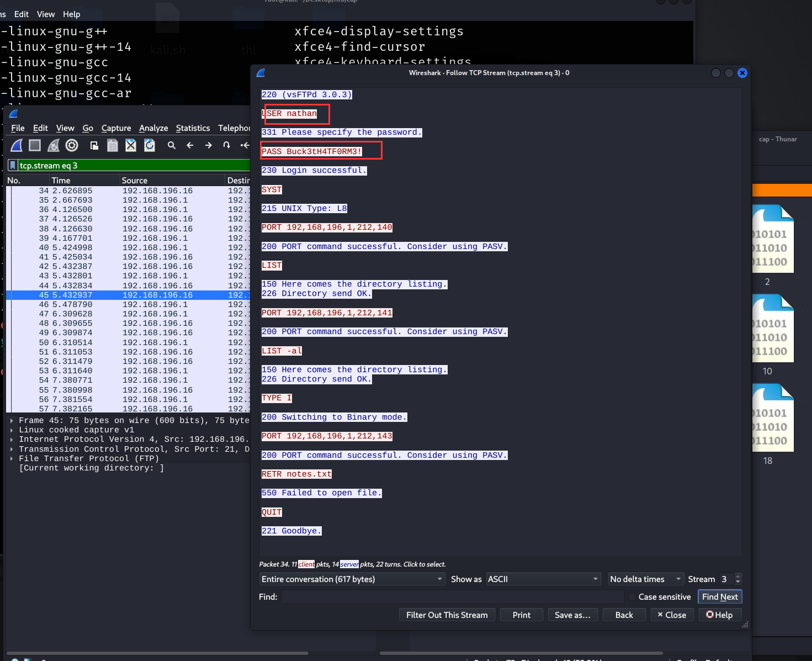
Task: Open capture options gear icon
Action: click(x=72, y=145)
